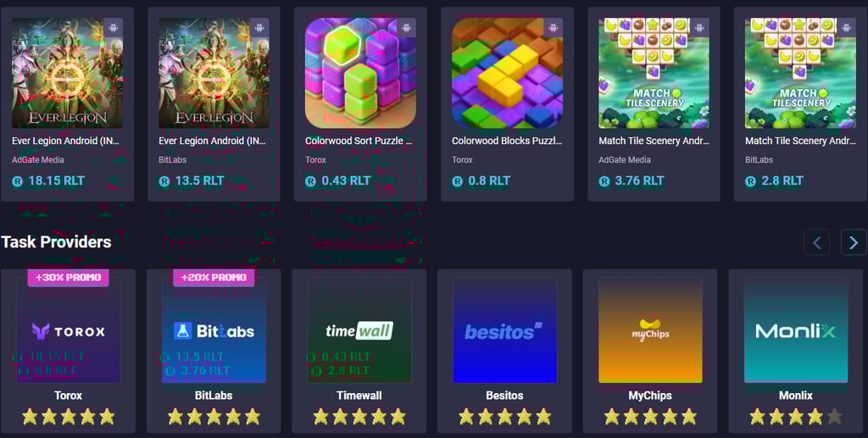Click the +20% PROMO badge on BitLabs

214,277
